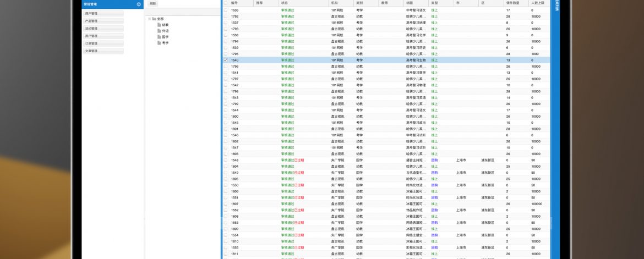Image resolution: width=644 pixels, height=259 pixels.
Task: Open 商户管理 in the sidebar
Action: (103, 14)
